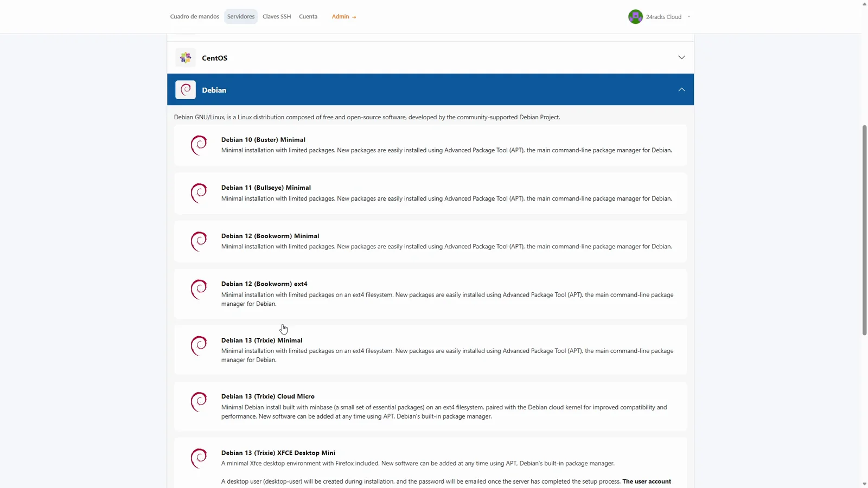Select Debian 13 (Trixie) Minimal title
The image size is (868, 488).
click(262, 341)
